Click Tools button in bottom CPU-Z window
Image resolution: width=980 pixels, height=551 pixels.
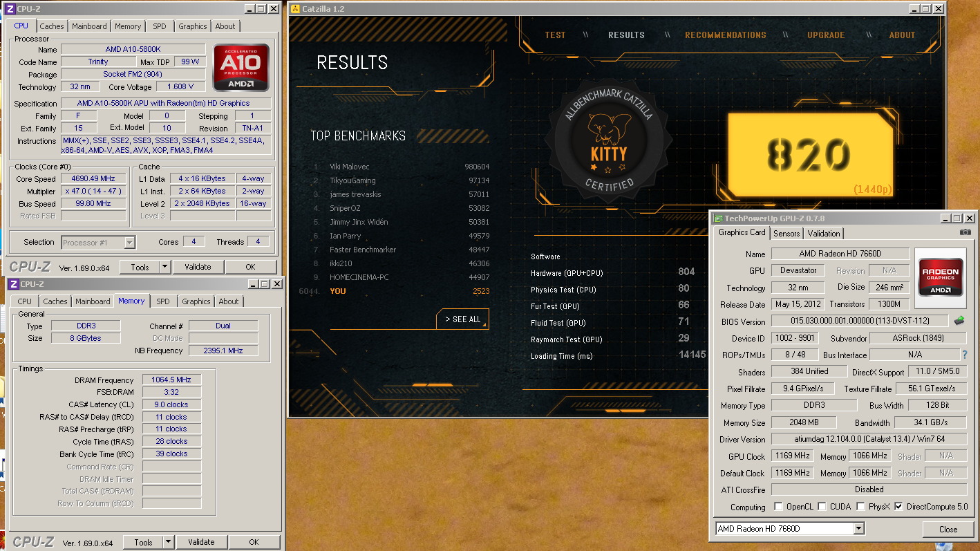(143, 542)
